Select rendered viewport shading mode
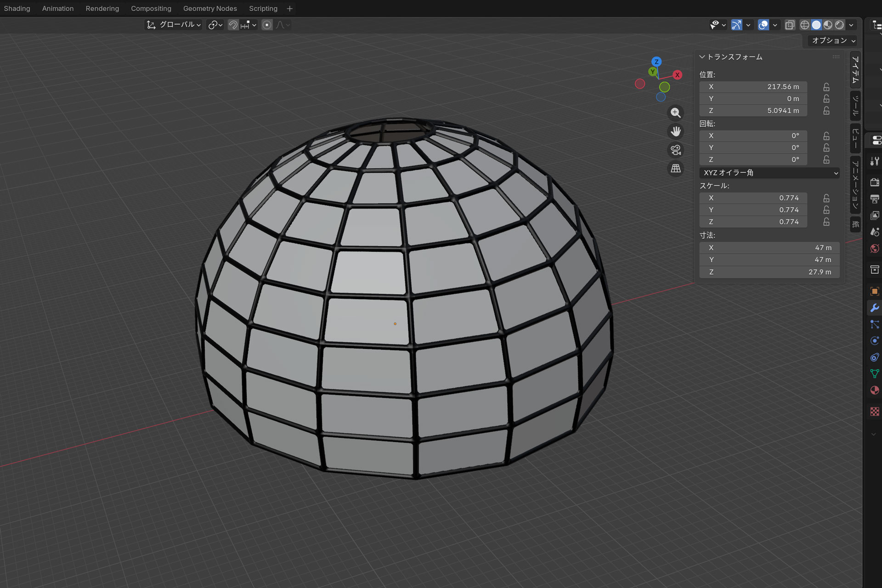 coord(840,25)
